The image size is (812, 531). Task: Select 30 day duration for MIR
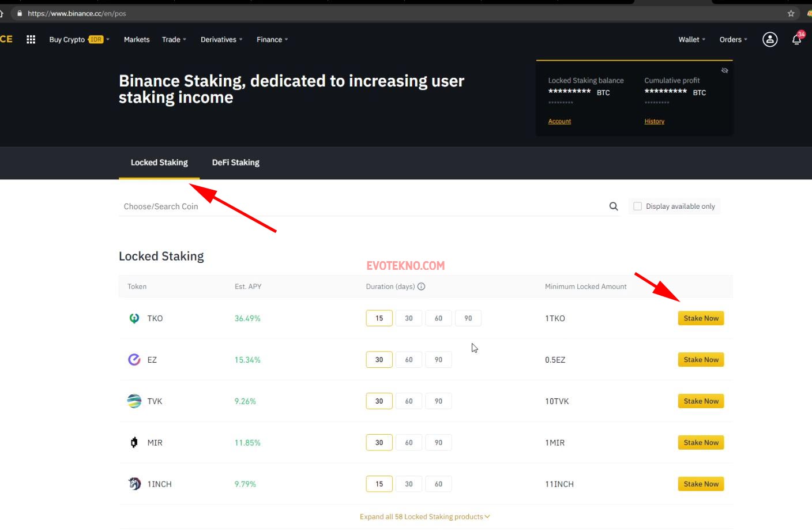click(x=379, y=443)
